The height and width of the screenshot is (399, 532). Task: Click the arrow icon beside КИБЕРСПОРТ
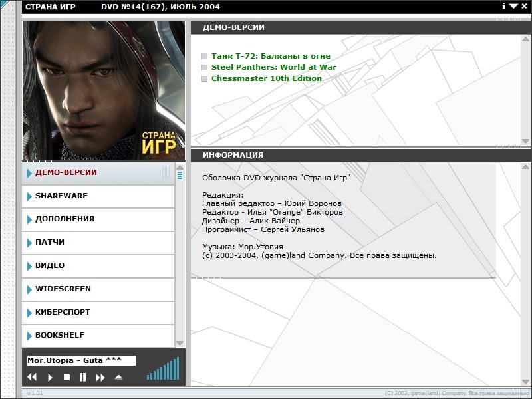[29, 313]
